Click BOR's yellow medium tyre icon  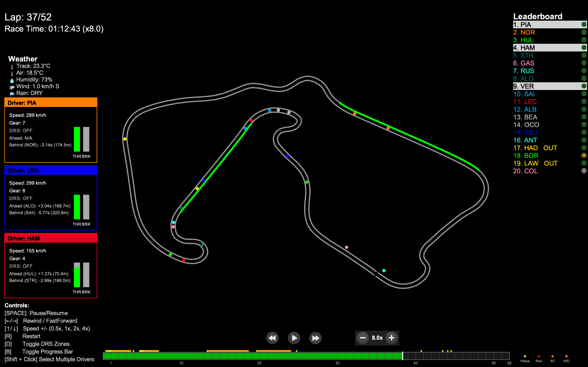584,155
